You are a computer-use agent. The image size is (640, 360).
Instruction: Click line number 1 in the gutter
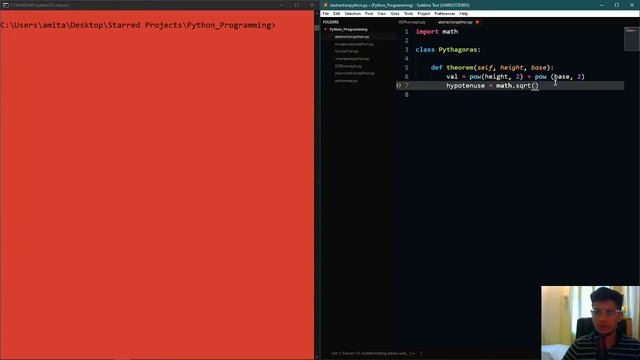click(x=406, y=31)
